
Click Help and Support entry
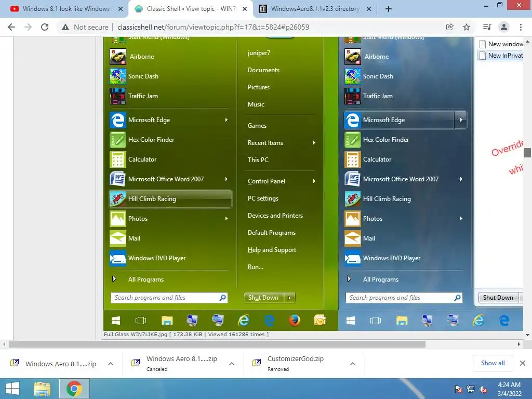pyautogui.click(x=272, y=250)
